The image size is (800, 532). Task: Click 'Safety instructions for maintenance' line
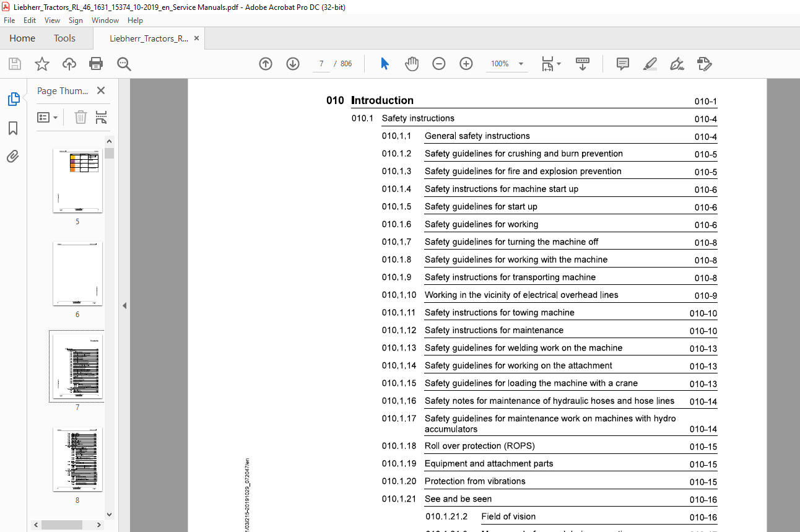(494, 330)
